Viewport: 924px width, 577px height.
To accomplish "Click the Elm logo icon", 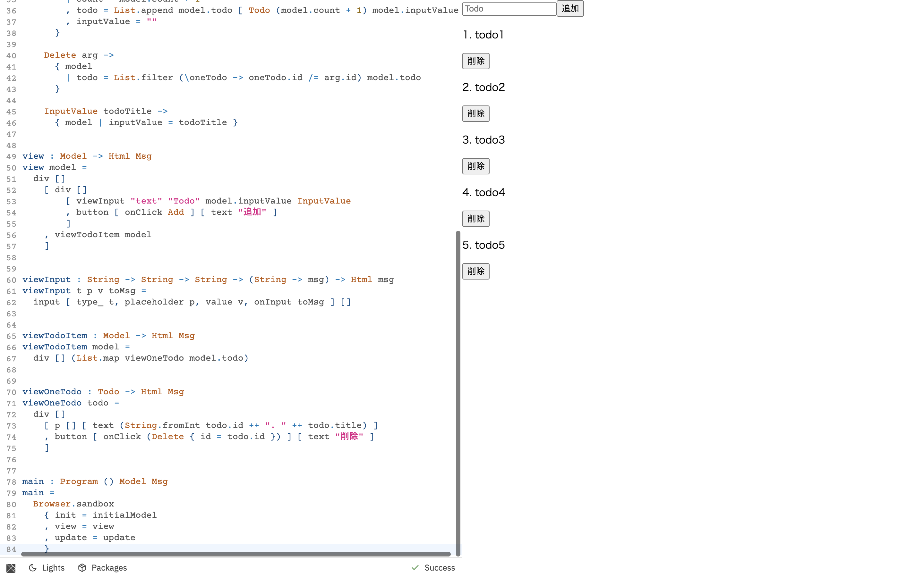I will [11, 568].
